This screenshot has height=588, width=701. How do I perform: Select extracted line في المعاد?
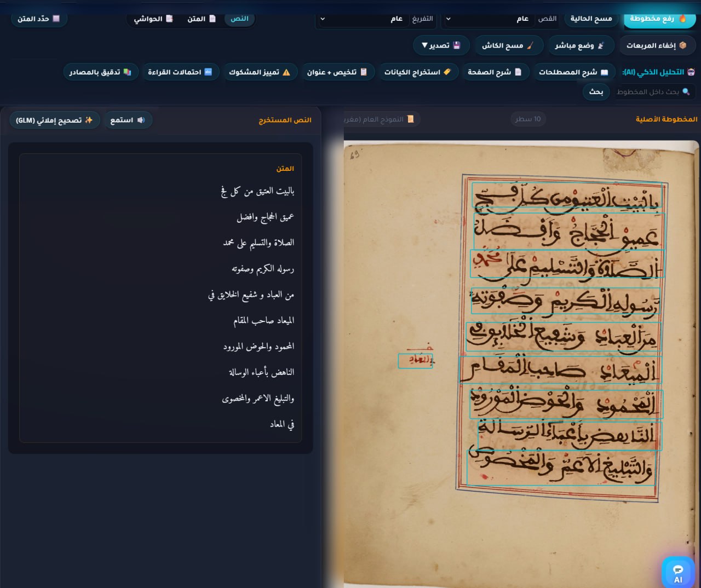282,424
